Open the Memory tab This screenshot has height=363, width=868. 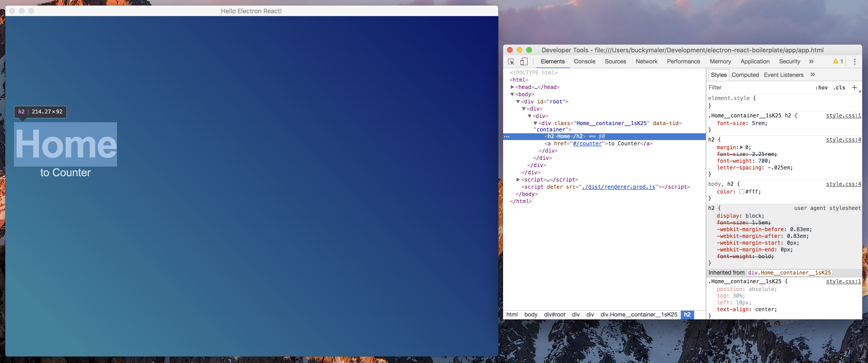click(720, 61)
